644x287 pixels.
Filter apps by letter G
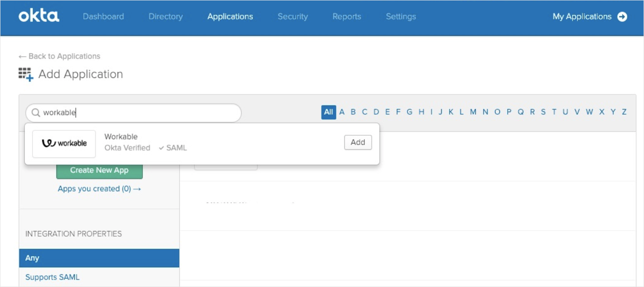tap(409, 112)
